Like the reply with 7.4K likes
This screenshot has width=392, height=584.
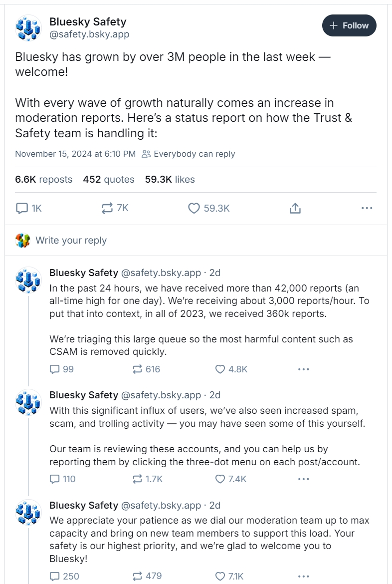231,479
